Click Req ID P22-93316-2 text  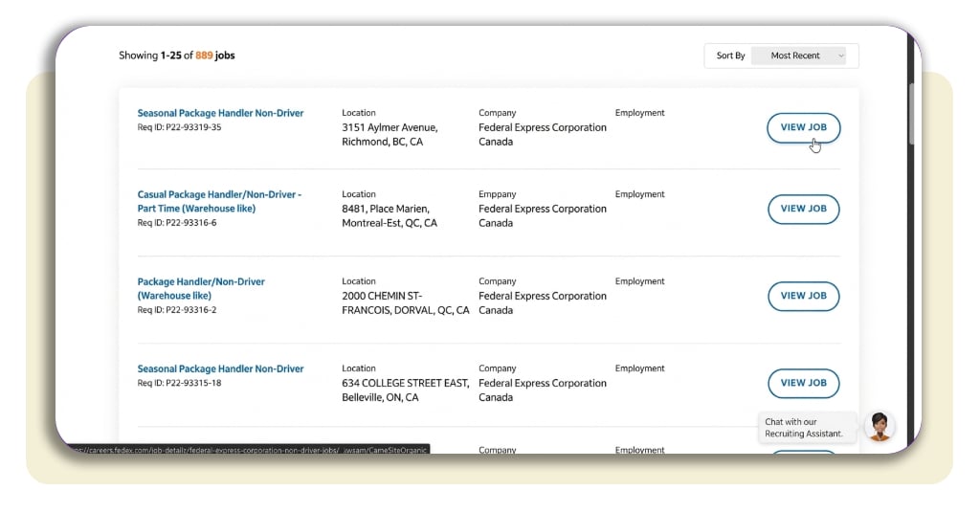[177, 310]
